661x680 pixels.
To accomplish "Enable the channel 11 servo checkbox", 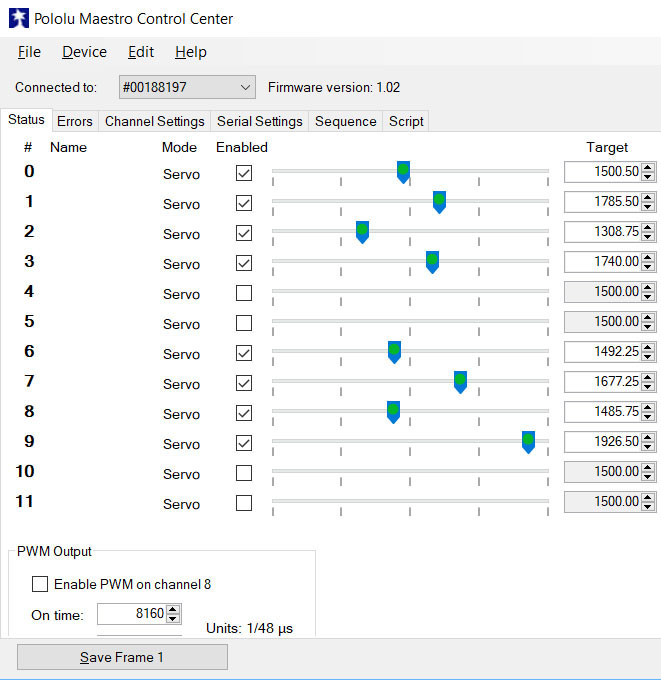I will click(244, 503).
